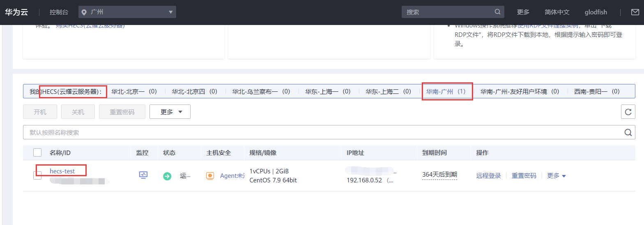The image size is (644, 225).
Task: Click 远程登录 for hecs-test
Action: point(488,175)
